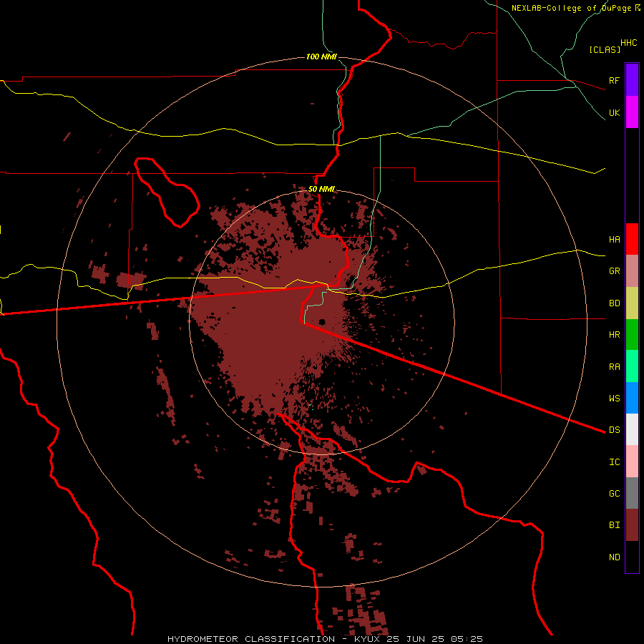Click the RA legend label

point(615,367)
